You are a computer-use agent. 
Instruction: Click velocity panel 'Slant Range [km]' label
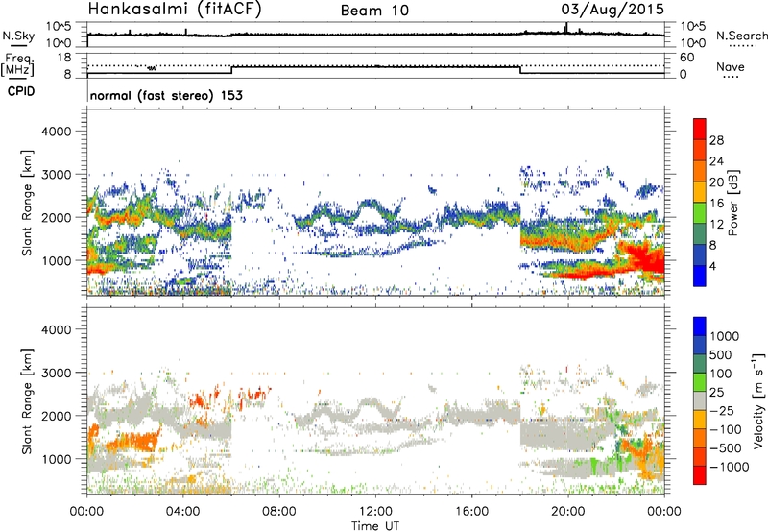click(27, 401)
